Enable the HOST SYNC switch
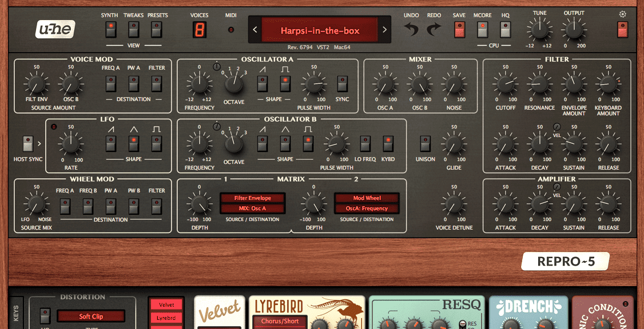 (28, 144)
